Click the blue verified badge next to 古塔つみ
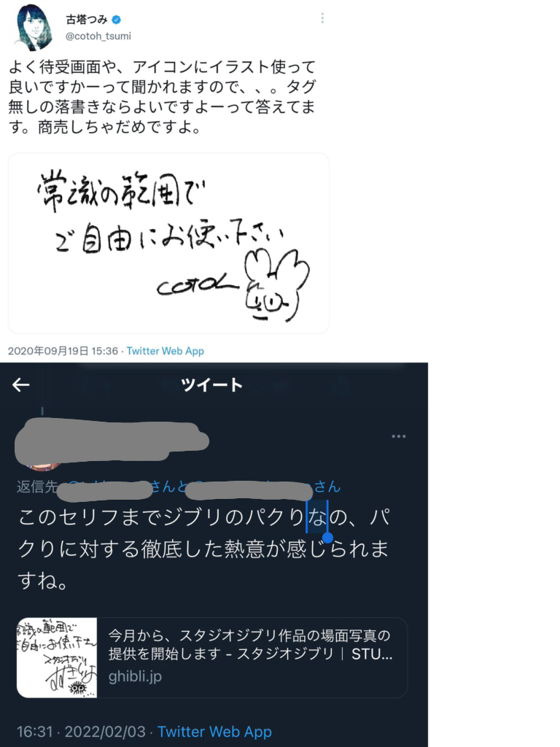This screenshot has height=747, width=560. tap(116, 20)
